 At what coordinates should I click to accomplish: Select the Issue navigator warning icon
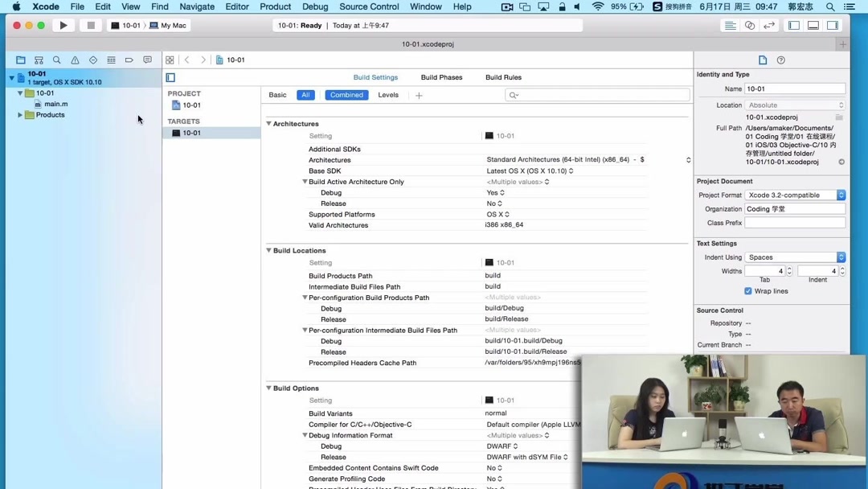[x=74, y=60]
